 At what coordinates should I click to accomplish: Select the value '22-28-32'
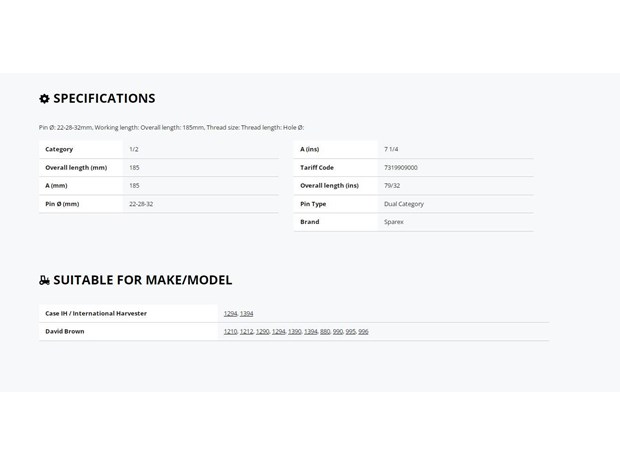click(141, 204)
